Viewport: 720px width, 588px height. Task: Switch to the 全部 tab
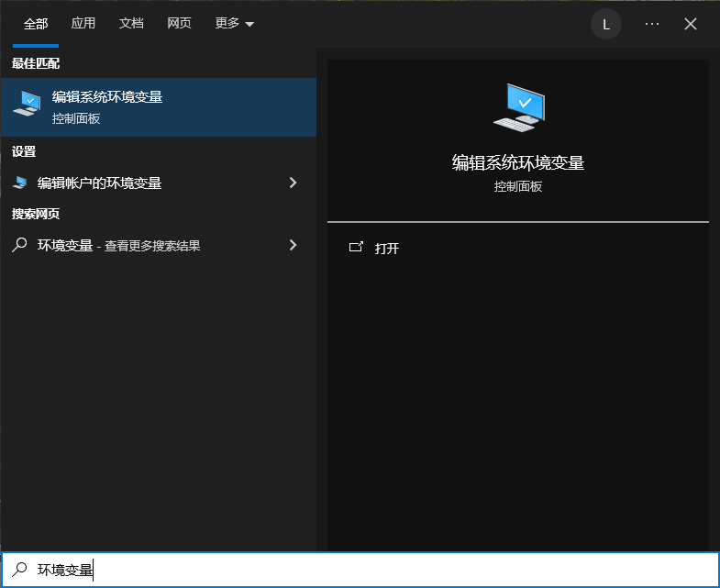pyautogui.click(x=36, y=24)
